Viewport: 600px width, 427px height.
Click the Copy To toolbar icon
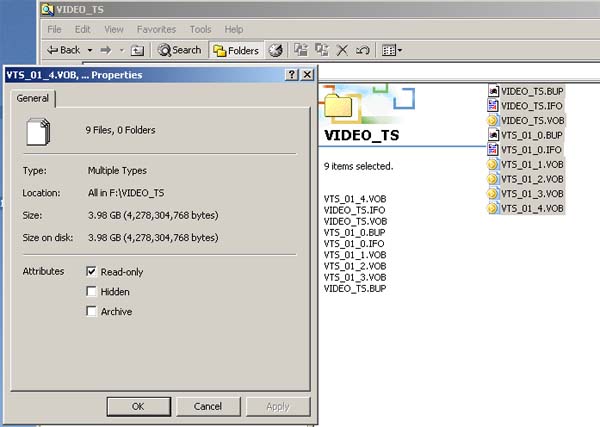pos(321,50)
